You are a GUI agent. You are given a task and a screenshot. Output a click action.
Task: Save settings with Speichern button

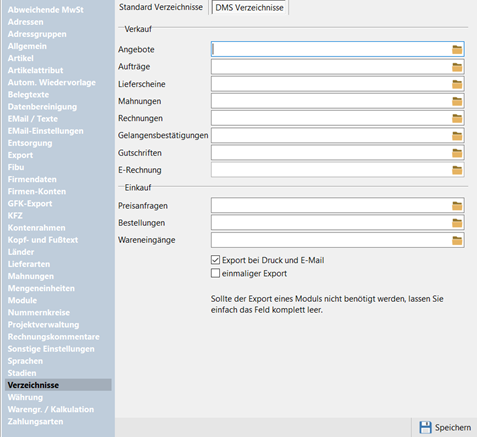(x=445, y=427)
